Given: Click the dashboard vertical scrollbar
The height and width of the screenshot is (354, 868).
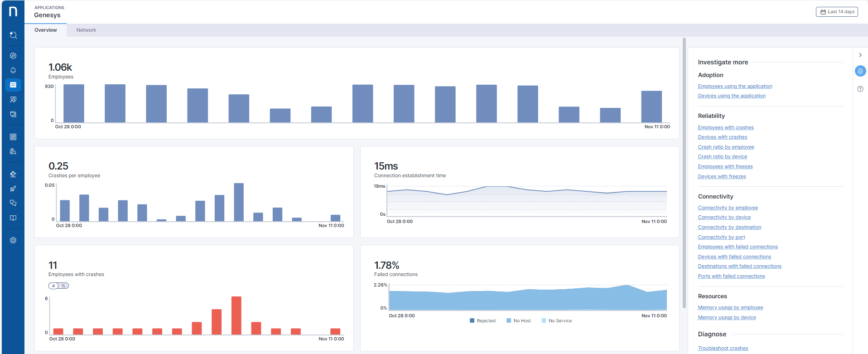Looking at the screenshot, I should coord(684,172).
